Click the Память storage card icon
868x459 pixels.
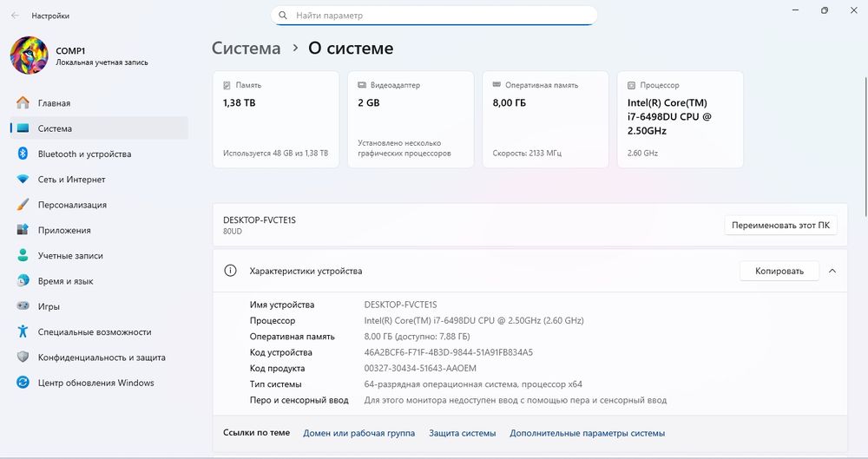[227, 85]
